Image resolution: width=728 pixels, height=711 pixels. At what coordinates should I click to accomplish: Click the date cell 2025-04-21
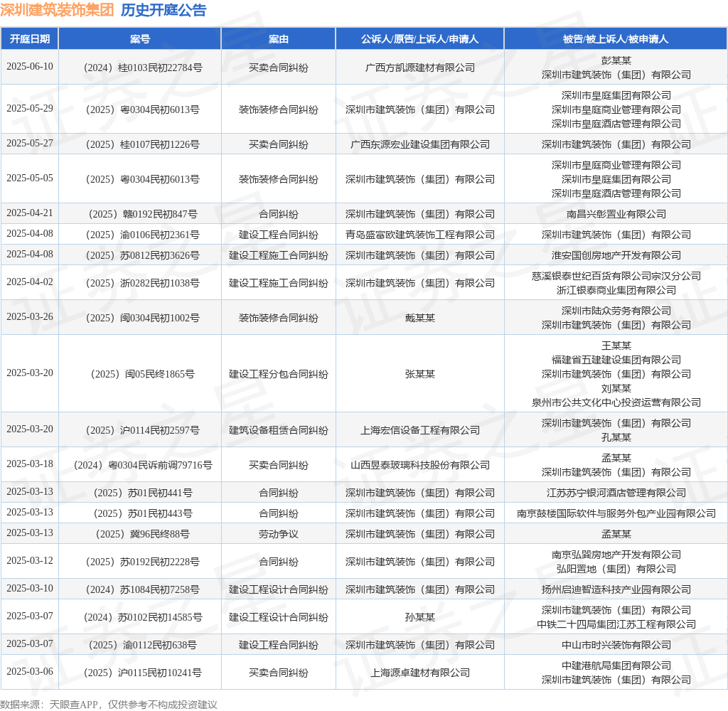point(30,213)
